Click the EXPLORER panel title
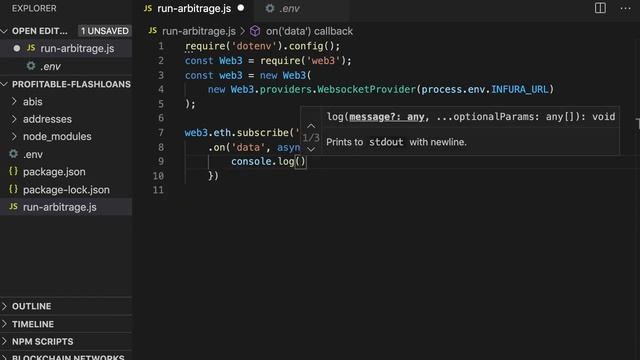This screenshot has width=640, height=360. click(34, 9)
